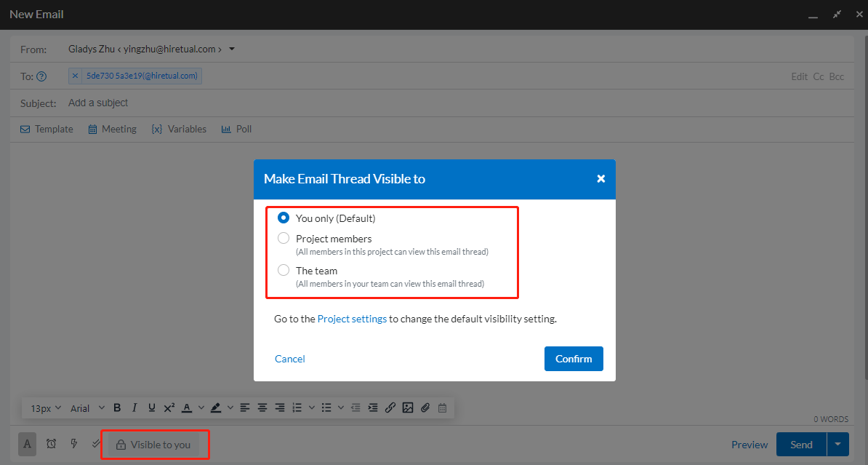Screen dimensions: 868x465
Task: Expand the Arial font family dropdown
Action: [87, 408]
